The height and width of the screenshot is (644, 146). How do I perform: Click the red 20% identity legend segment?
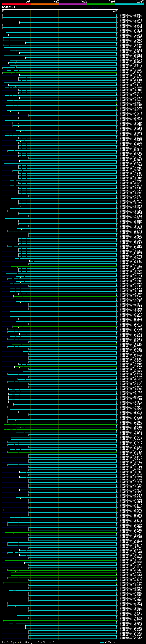(16, 4)
